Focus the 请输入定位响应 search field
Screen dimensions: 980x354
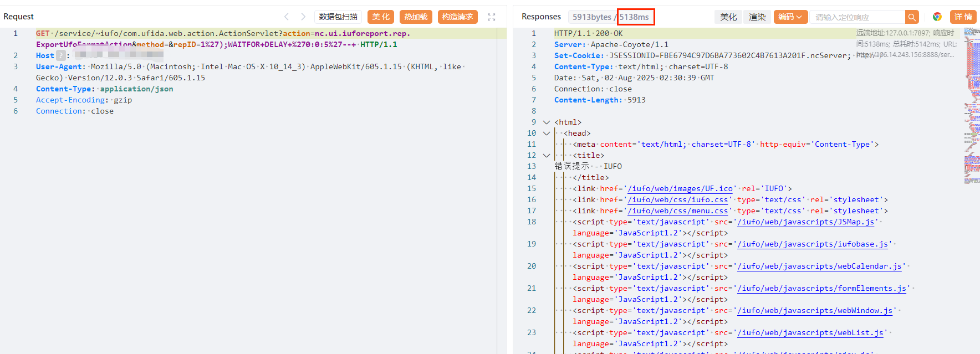click(x=857, y=17)
